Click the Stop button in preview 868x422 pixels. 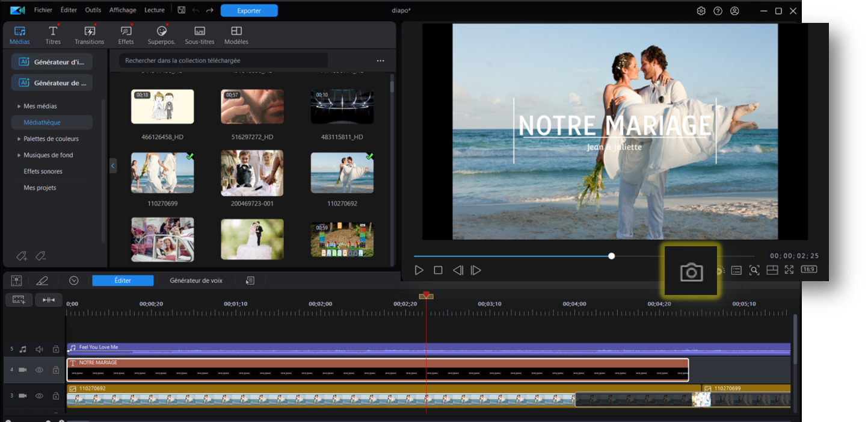click(x=438, y=270)
